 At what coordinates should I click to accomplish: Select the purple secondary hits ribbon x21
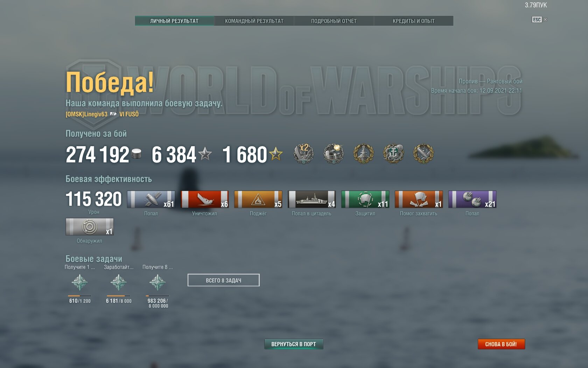472,199
